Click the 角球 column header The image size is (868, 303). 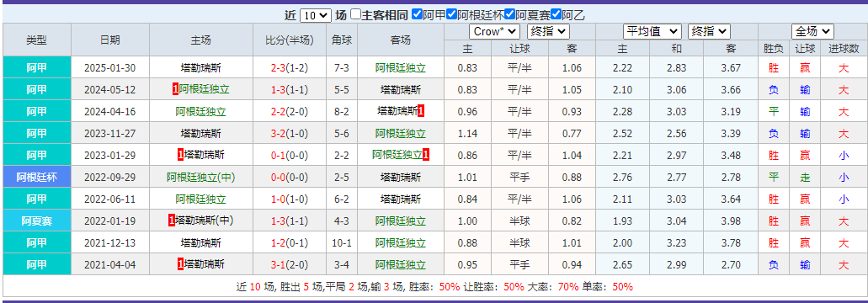coord(342,40)
